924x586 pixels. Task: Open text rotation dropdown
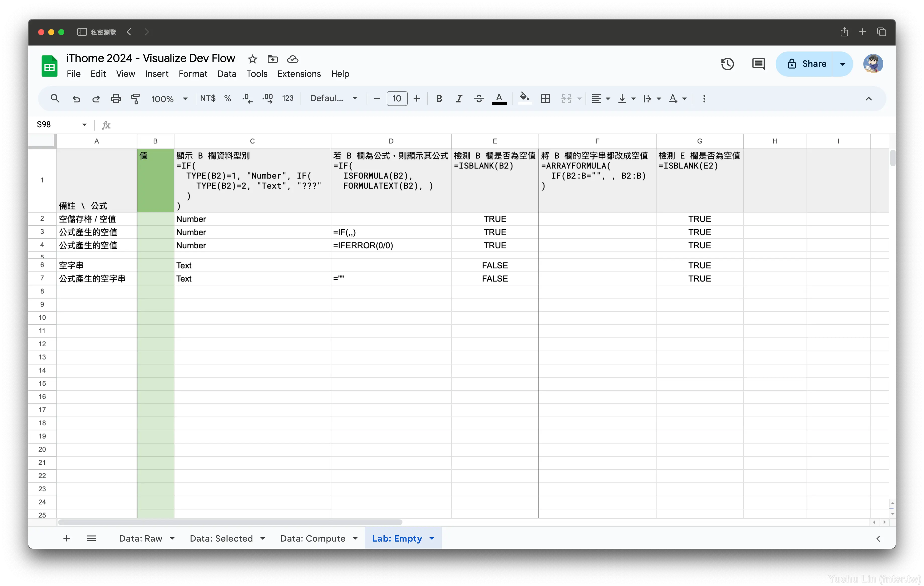tap(677, 99)
